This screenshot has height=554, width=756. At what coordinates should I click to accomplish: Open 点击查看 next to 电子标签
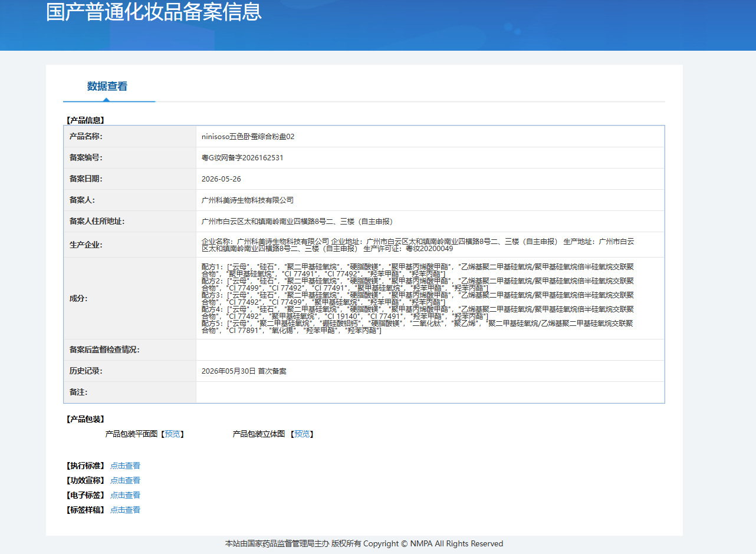[125, 495]
